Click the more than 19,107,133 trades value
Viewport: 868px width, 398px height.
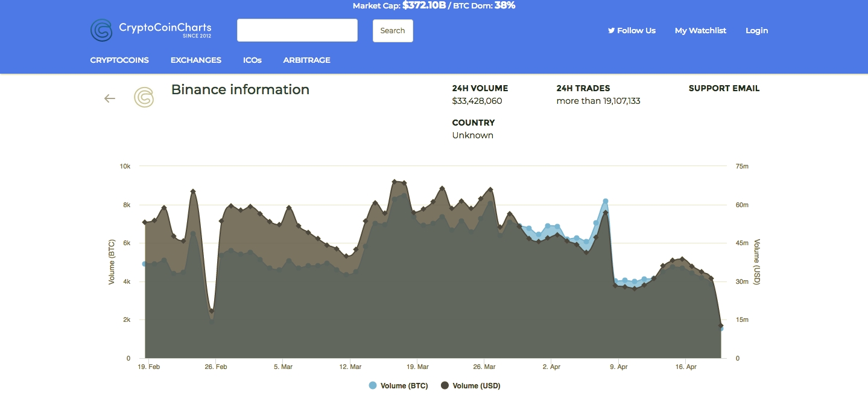tap(598, 101)
